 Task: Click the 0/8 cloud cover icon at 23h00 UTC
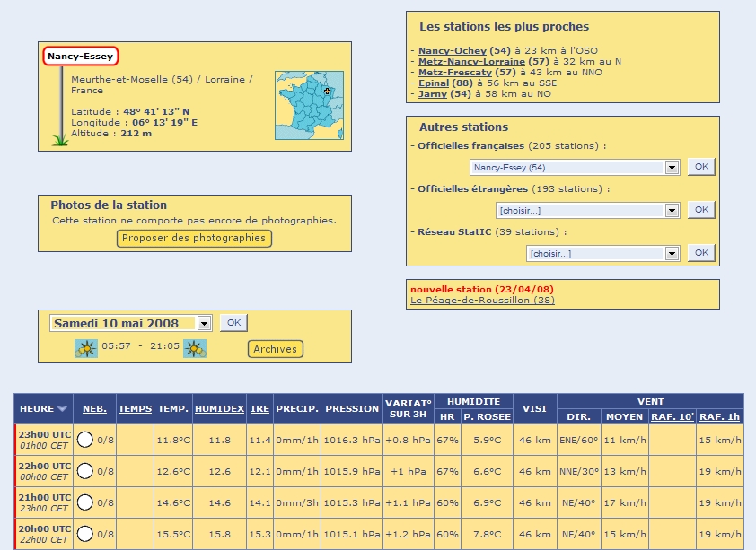(x=85, y=441)
